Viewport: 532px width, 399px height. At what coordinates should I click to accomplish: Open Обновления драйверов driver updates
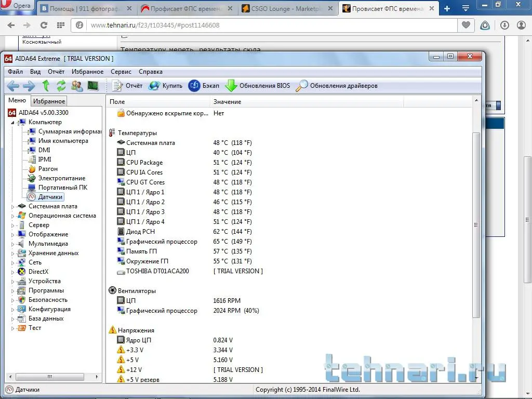337,86
